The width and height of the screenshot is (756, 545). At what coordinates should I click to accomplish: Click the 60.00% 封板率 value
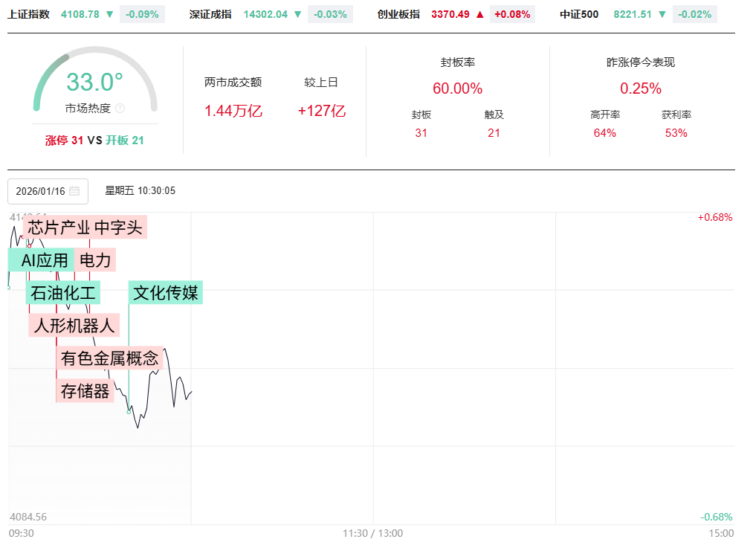point(457,88)
